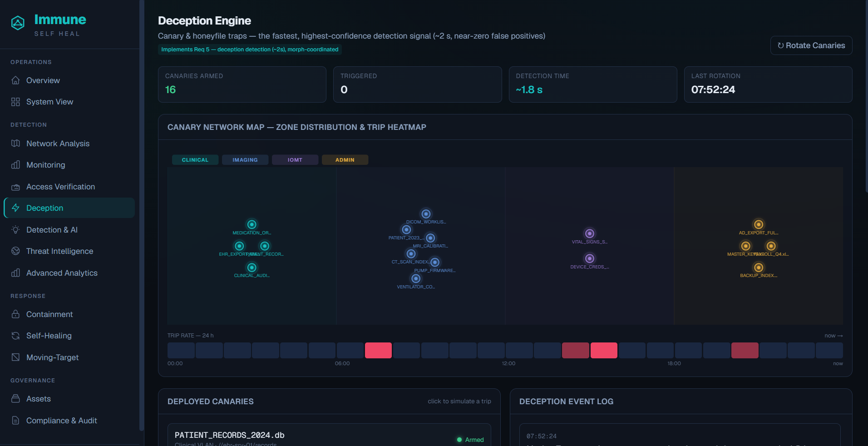The width and height of the screenshot is (868, 446).
Task: Click the Self-Healing refresh icon
Action: (15, 336)
